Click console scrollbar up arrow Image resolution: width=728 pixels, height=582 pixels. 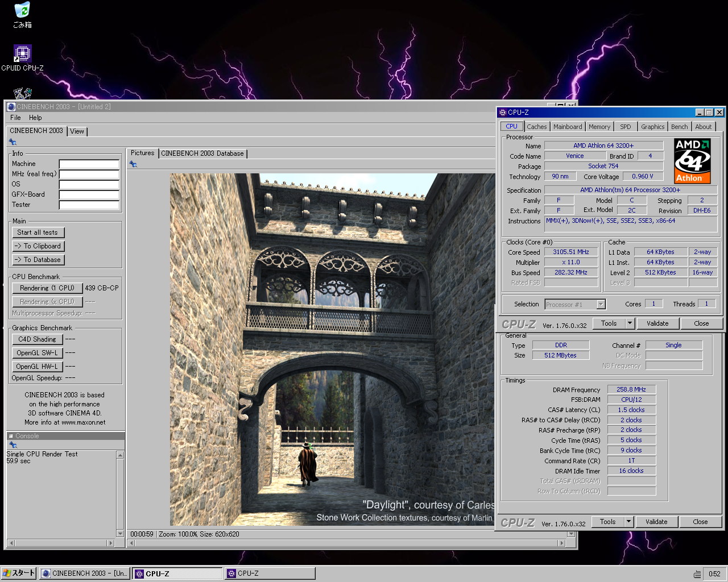120,455
